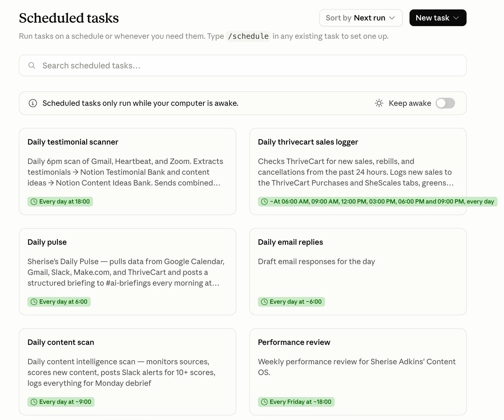Click the 'Weekly performance review' description text
Viewport: 504px width, 420px height.
point(357,367)
